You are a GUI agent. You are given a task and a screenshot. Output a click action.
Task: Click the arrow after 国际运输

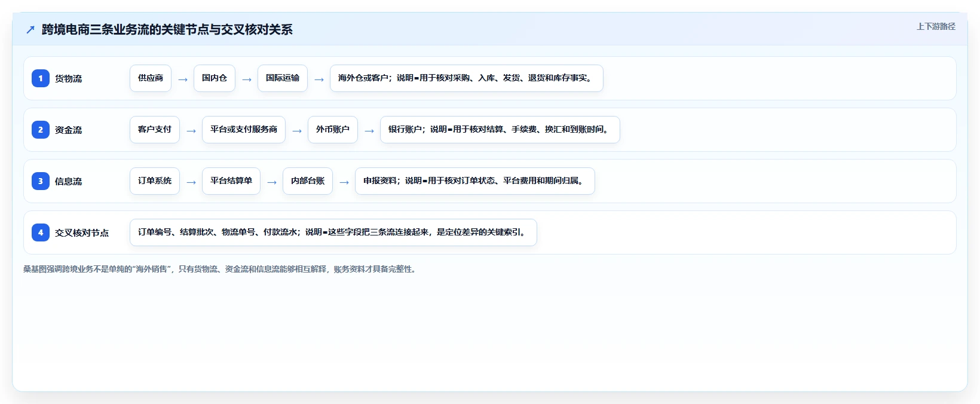pos(319,79)
